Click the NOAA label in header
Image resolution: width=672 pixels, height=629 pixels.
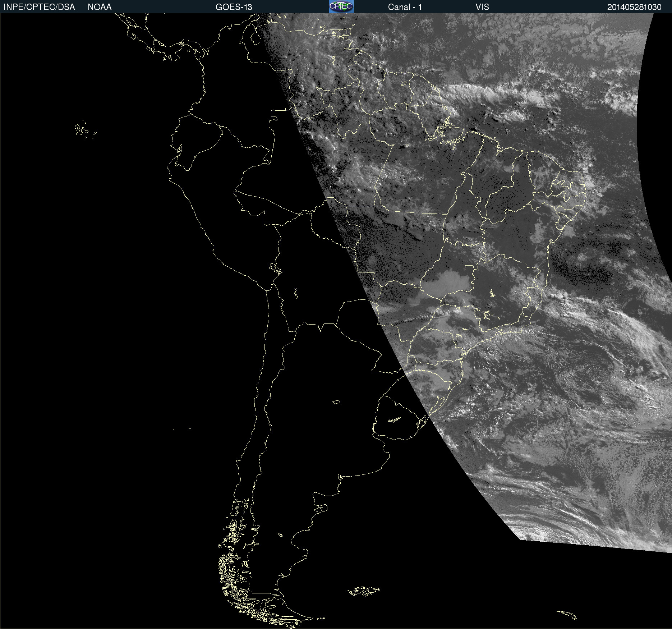(100, 7)
